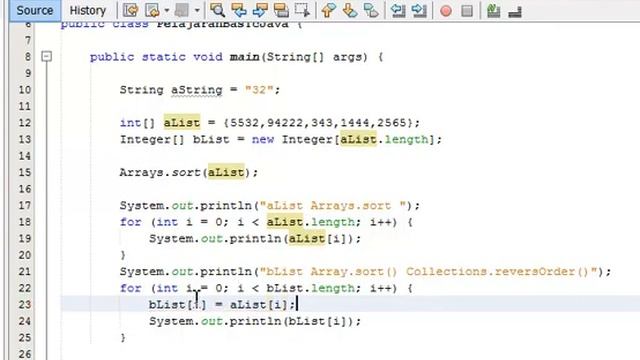Toggle Highlight Search icon
This screenshot has height=360, width=640.
[x=281, y=11]
